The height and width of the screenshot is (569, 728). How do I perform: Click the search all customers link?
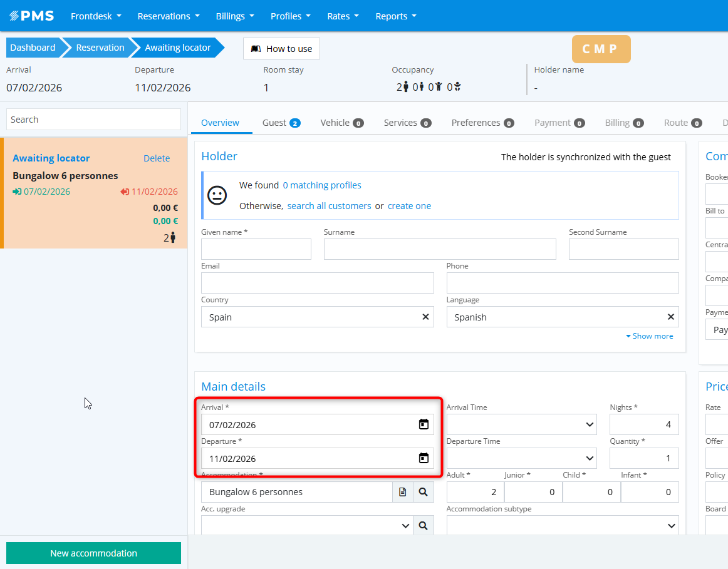[x=329, y=206]
